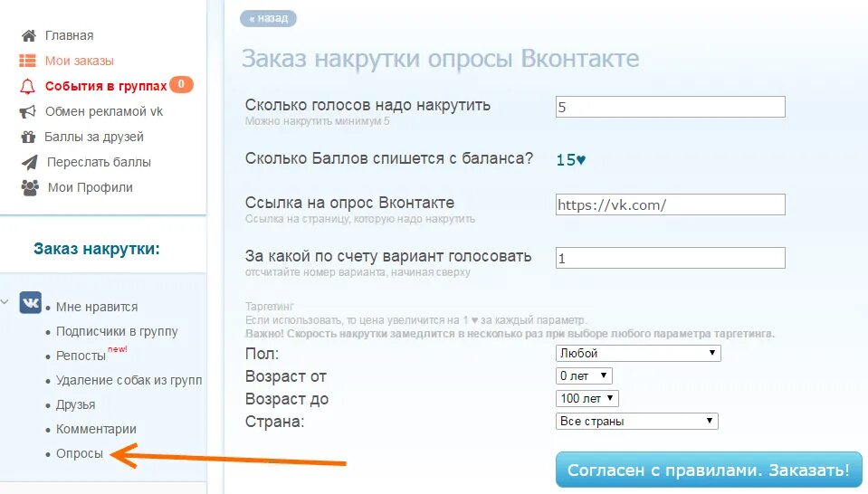Click the Заказ накрутки опросы Вконтакте title
The height and width of the screenshot is (494, 868).
441,59
